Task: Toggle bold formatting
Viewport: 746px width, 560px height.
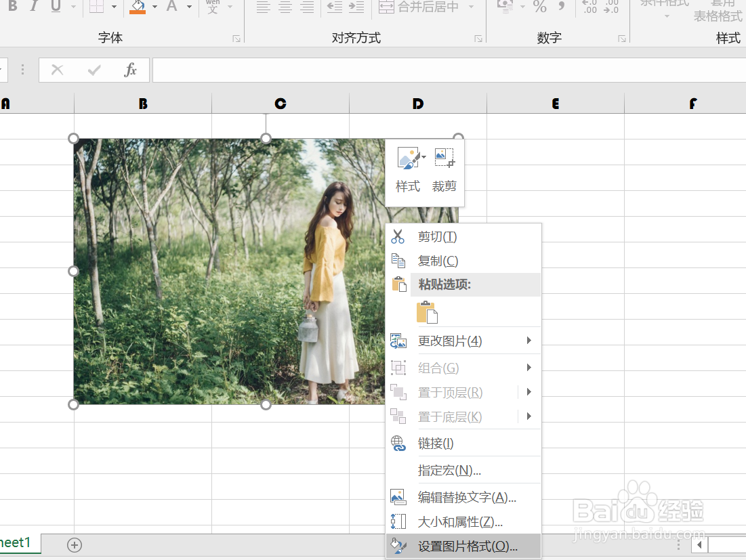Action: 13,6
